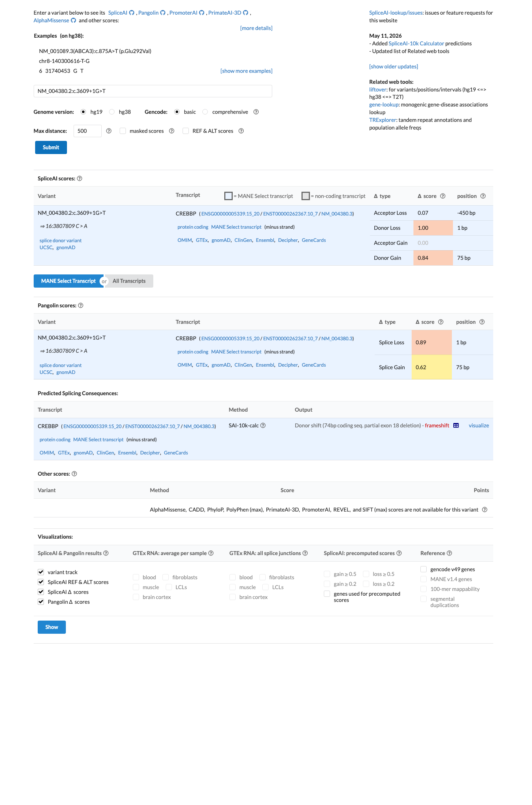Click help icon next to Pangolin Δ score header
The height and width of the screenshot is (805, 532).
(x=441, y=322)
